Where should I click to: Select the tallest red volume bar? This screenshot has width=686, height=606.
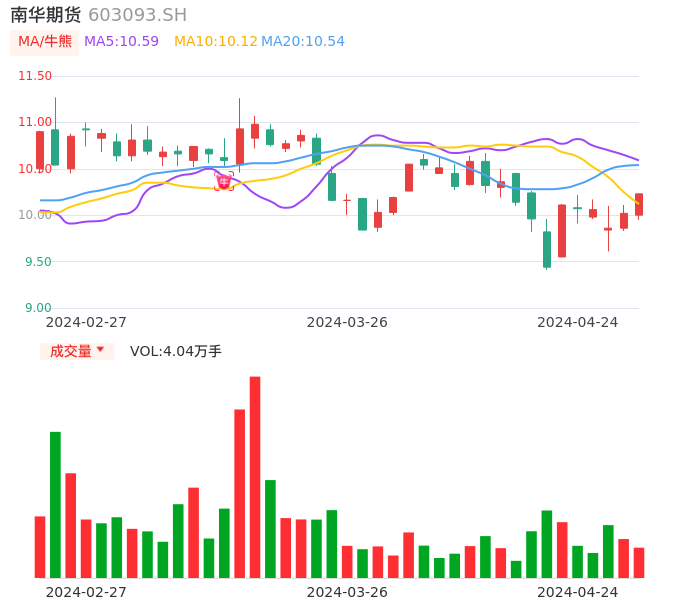(x=255, y=477)
